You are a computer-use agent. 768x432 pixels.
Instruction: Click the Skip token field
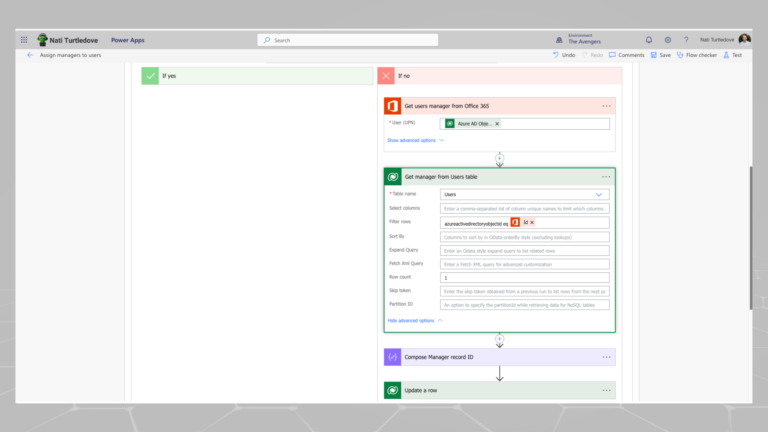[525, 291]
